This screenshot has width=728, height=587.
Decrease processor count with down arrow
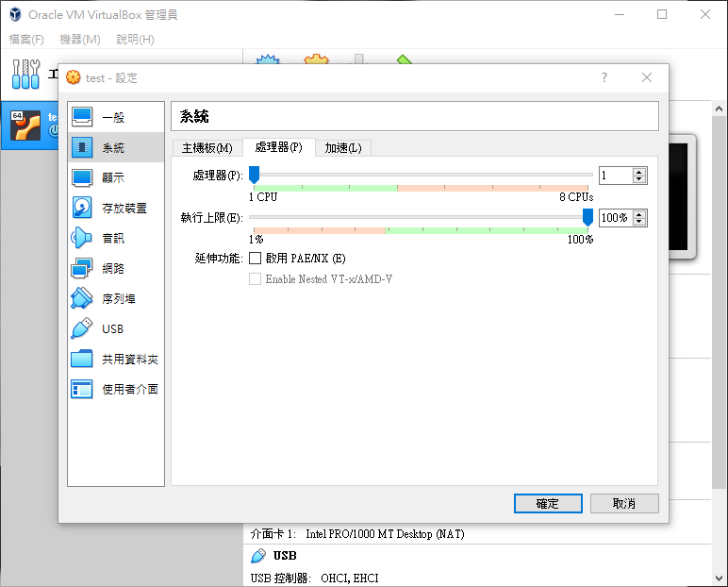click(639, 179)
